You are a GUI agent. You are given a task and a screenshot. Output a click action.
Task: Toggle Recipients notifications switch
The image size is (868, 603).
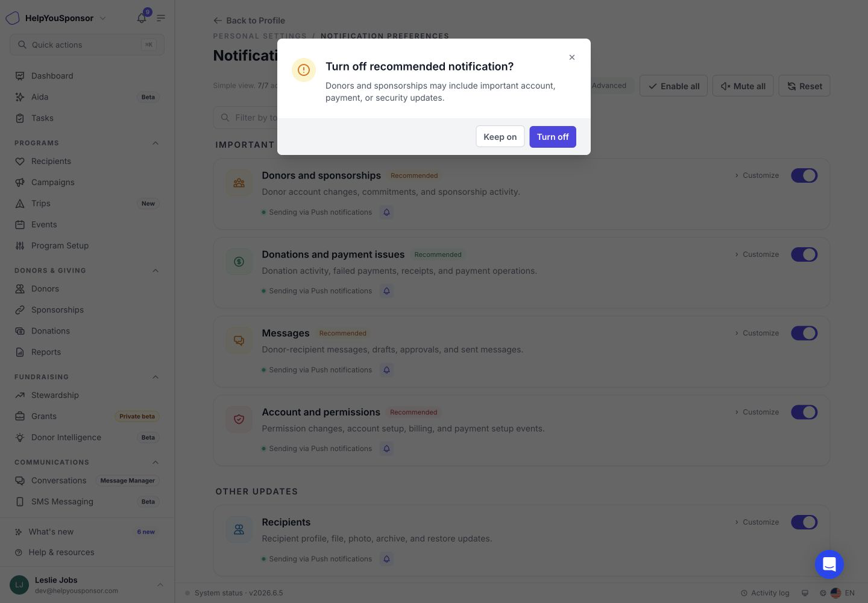point(804,522)
